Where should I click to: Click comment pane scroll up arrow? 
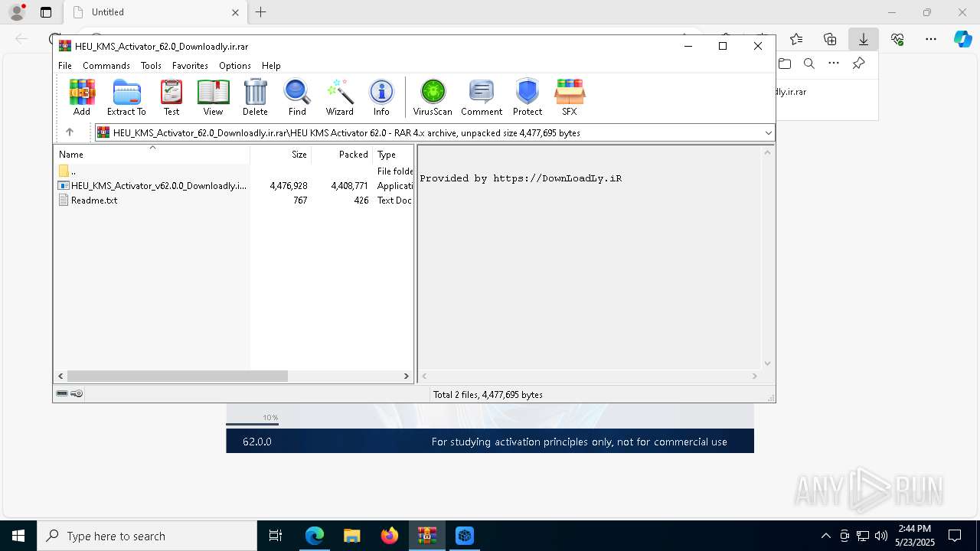pyautogui.click(x=768, y=152)
